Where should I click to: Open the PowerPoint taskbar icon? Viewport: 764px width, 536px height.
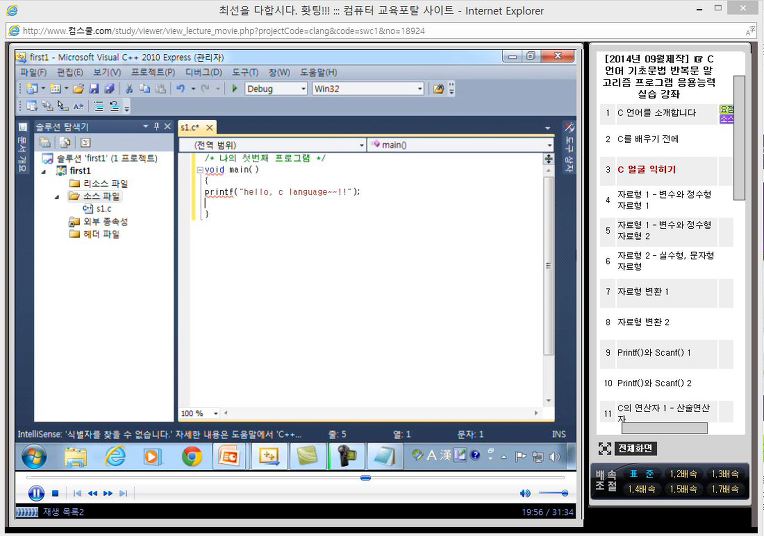coord(229,457)
